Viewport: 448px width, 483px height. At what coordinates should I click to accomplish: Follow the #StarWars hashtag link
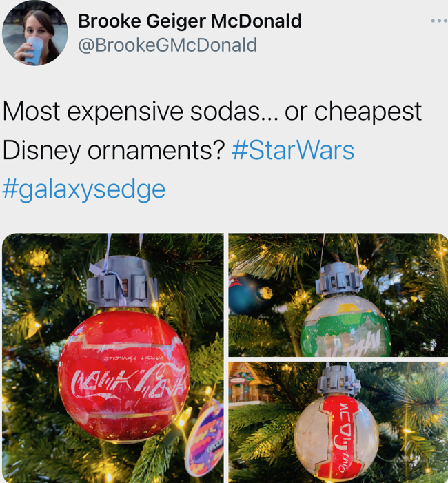pos(293,150)
